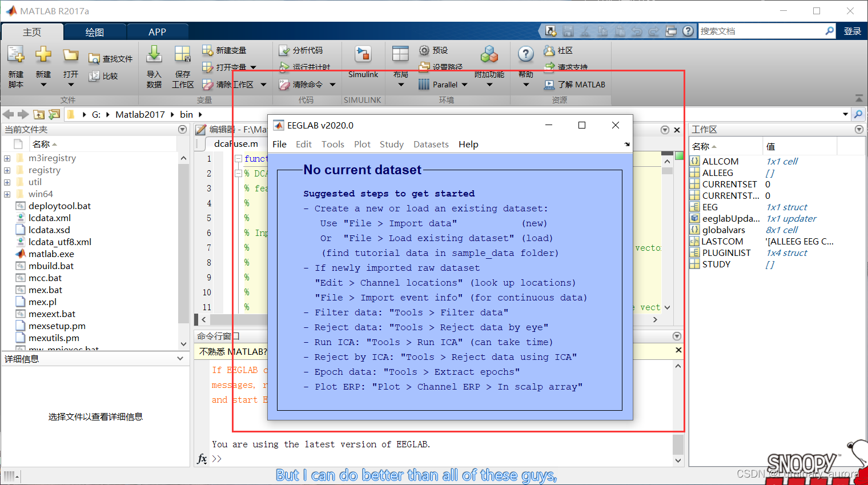Viewport: 868px width, 485px height.
Task: Open Workspace panel actions dropdown
Action: pos(859,130)
